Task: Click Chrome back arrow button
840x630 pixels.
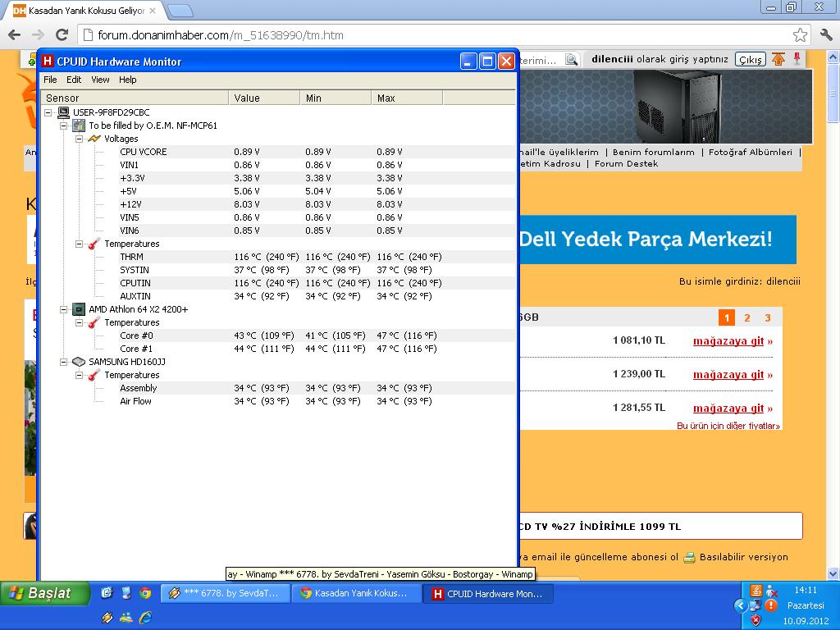Action: point(14,34)
